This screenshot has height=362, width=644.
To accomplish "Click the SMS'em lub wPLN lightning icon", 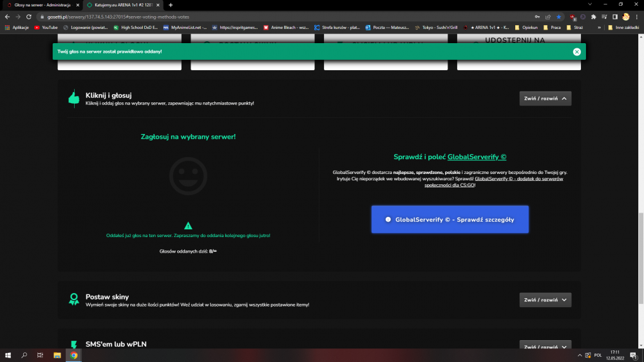I will pyautogui.click(x=74, y=345).
